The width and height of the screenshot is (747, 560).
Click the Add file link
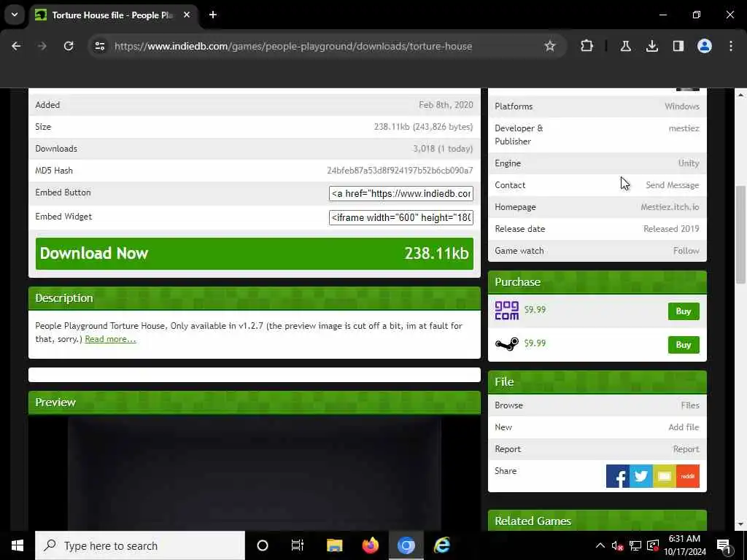coord(684,427)
